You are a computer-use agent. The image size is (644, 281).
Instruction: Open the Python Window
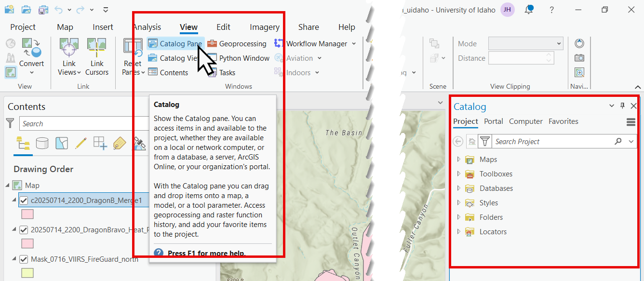tap(239, 58)
